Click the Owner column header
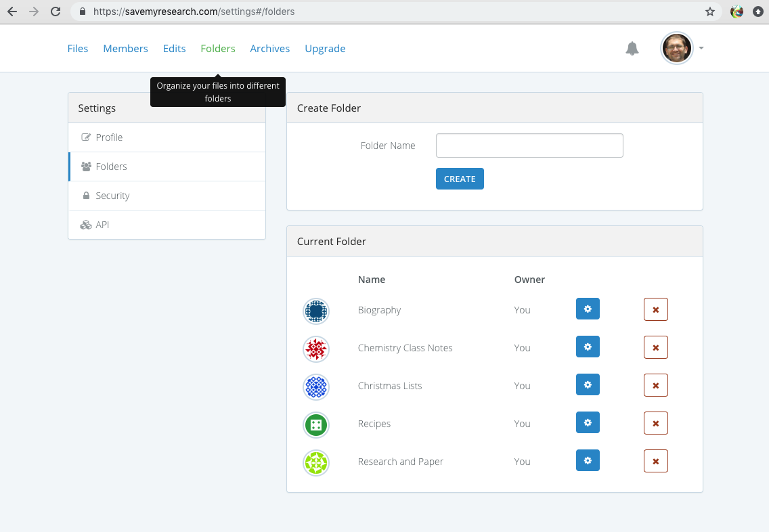 coord(529,280)
